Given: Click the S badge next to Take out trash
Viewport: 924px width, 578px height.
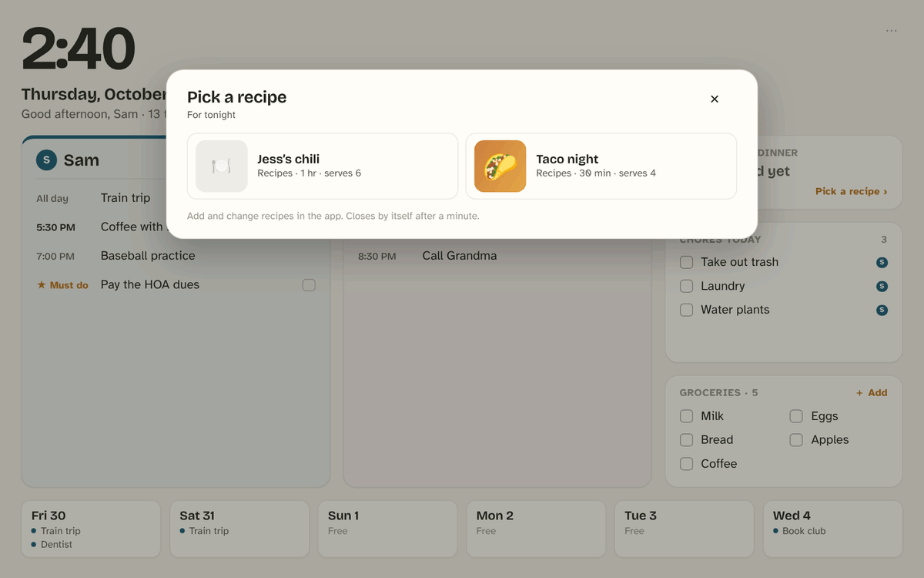Looking at the screenshot, I should [x=882, y=262].
